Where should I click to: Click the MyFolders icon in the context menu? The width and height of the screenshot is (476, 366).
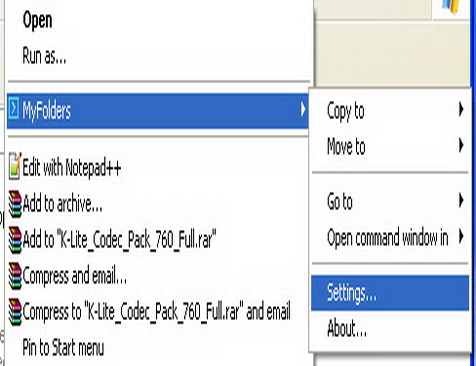[14, 108]
